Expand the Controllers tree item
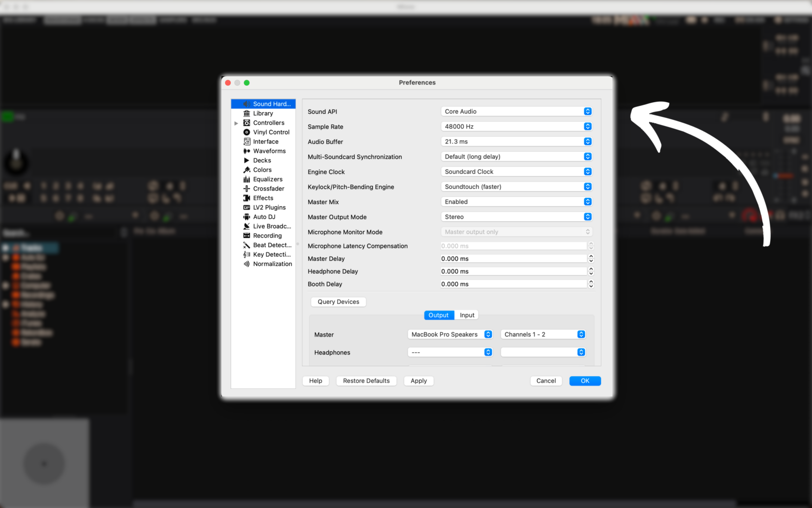Image resolution: width=812 pixels, height=508 pixels. [236, 123]
